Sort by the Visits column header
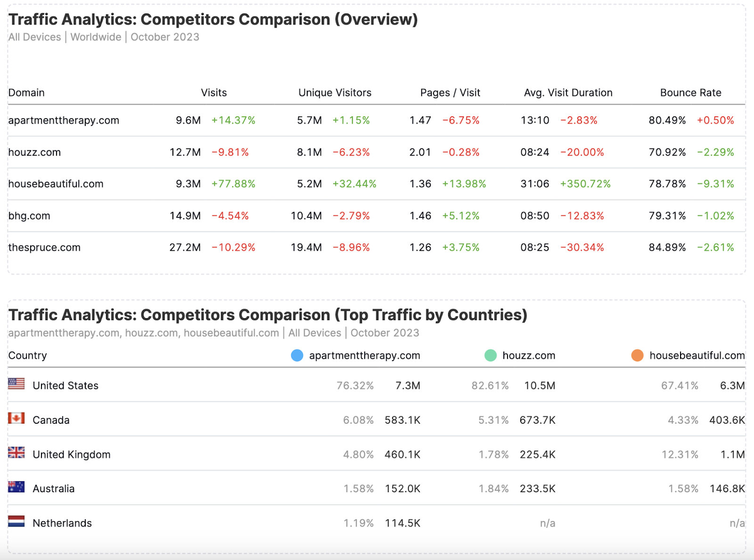This screenshot has width=754, height=560. 214,93
